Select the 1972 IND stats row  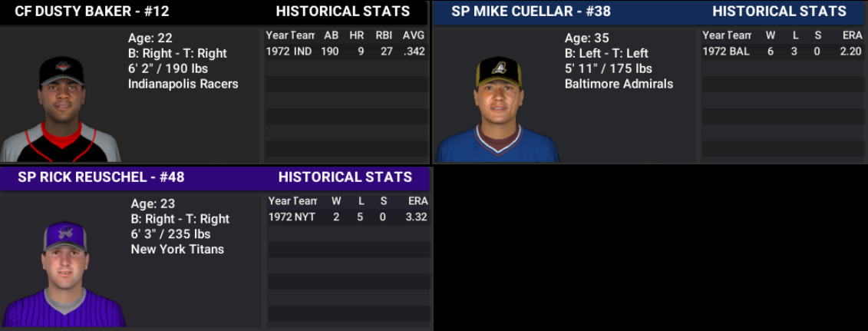tap(346, 51)
